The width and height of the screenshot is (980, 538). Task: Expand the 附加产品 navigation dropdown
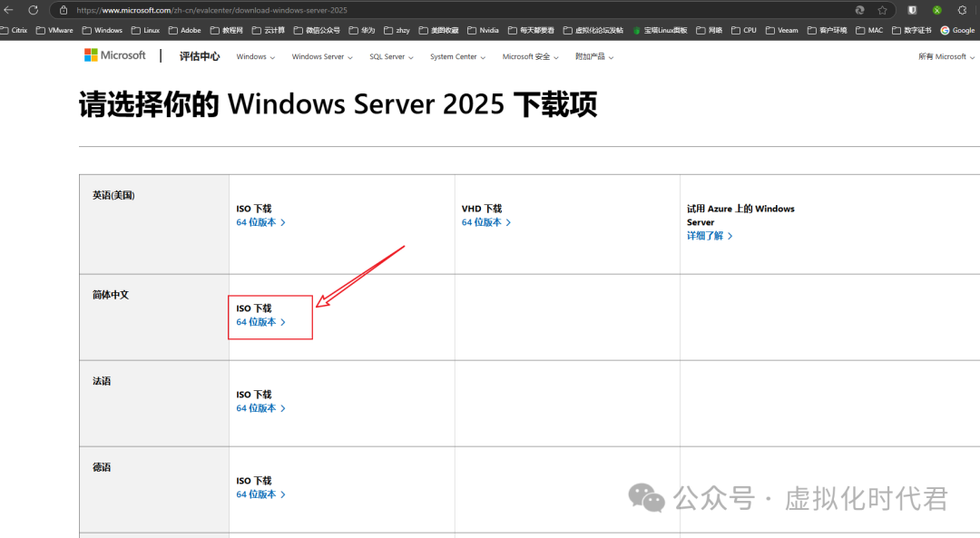point(594,57)
